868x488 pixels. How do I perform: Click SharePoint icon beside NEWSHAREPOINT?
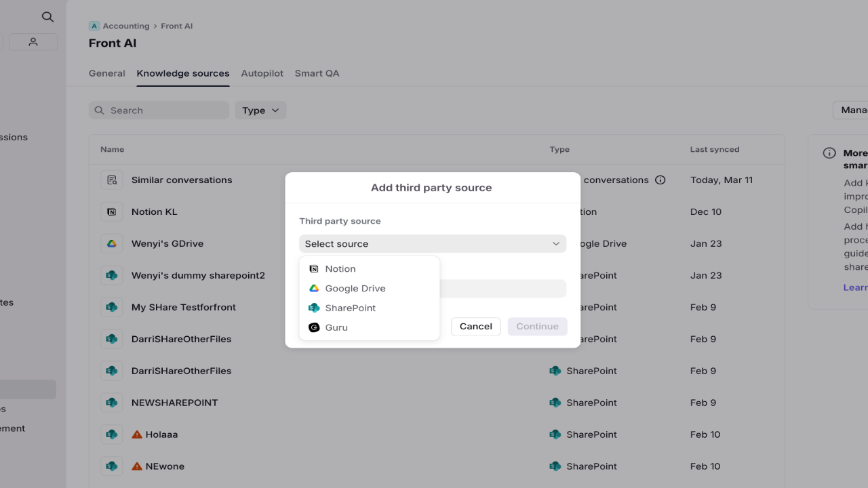point(112,403)
